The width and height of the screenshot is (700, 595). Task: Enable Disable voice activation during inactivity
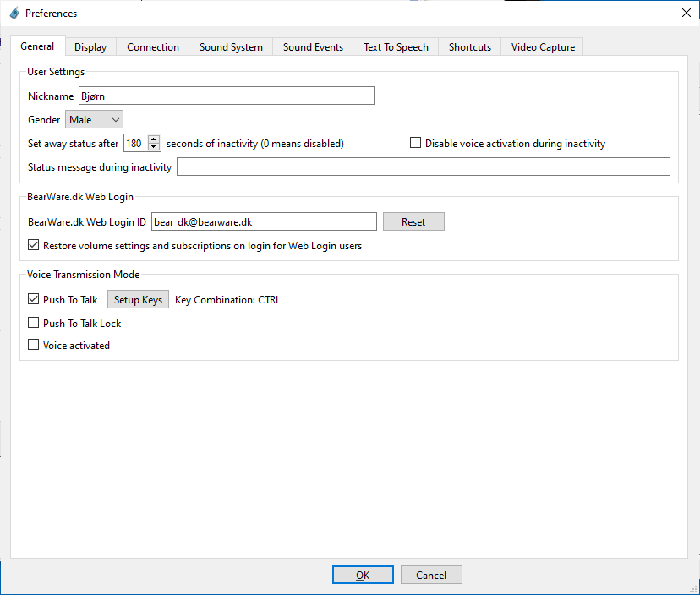point(415,144)
